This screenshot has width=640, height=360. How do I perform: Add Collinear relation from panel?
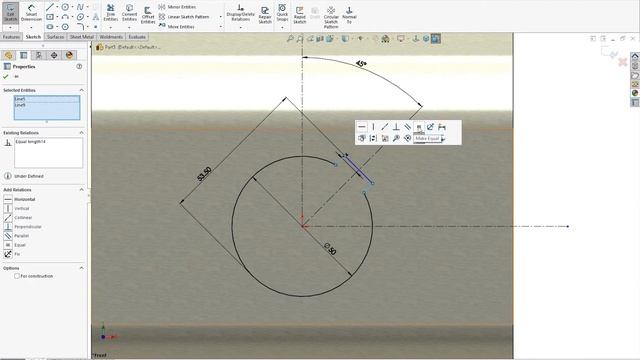click(18, 218)
